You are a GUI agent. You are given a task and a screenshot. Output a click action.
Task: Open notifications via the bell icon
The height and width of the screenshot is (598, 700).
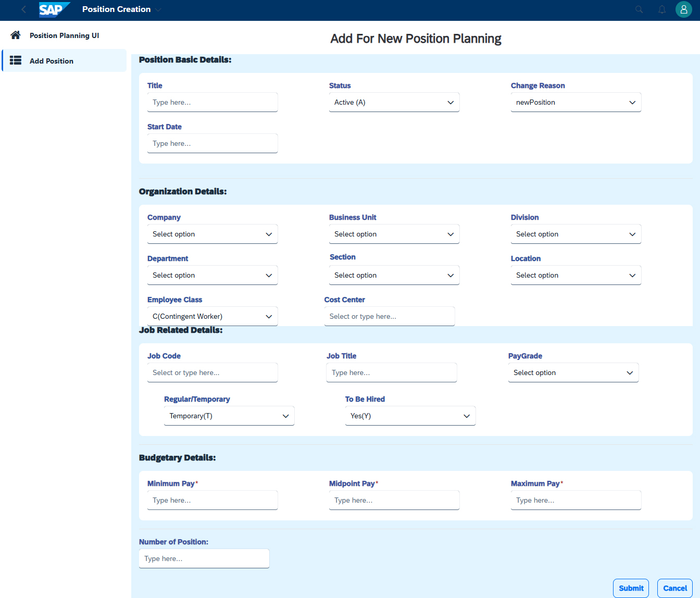click(662, 9)
